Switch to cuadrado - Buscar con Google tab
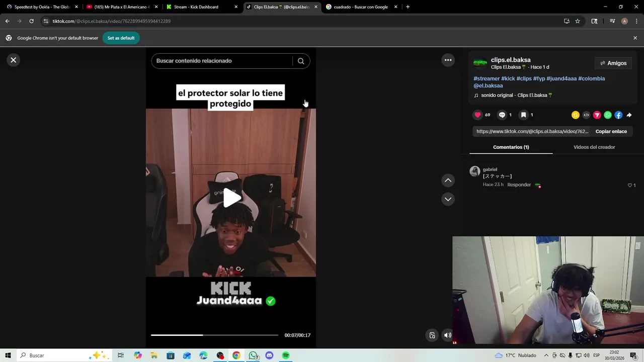 click(x=361, y=7)
